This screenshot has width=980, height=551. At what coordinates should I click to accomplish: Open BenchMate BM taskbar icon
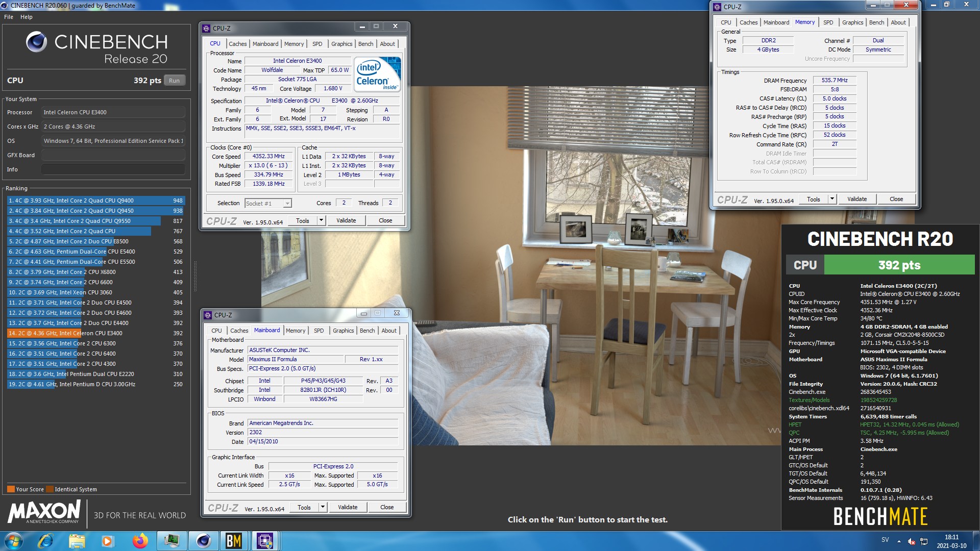click(x=234, y=541)
